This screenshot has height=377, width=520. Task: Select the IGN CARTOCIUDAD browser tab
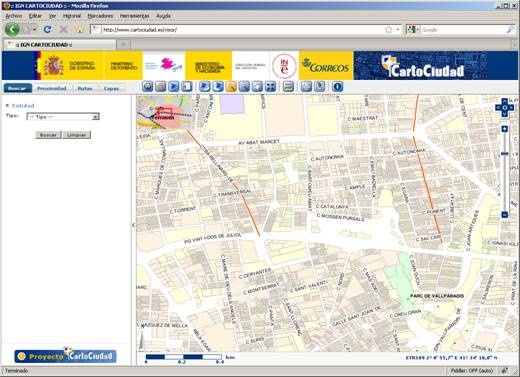click(x=60, y=44)
